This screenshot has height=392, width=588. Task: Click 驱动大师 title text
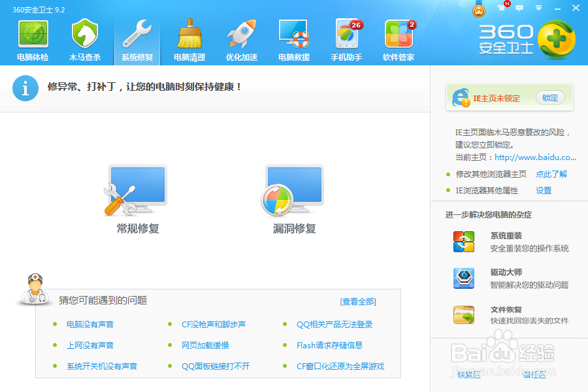[506, 272]
